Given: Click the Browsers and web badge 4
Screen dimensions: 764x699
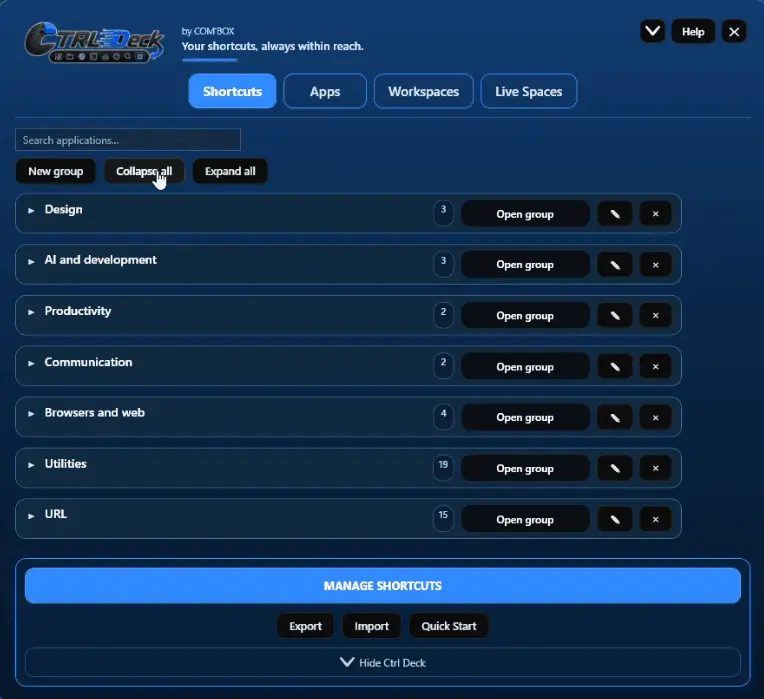Looking at the screenshot, I should (x=443, y=416).
